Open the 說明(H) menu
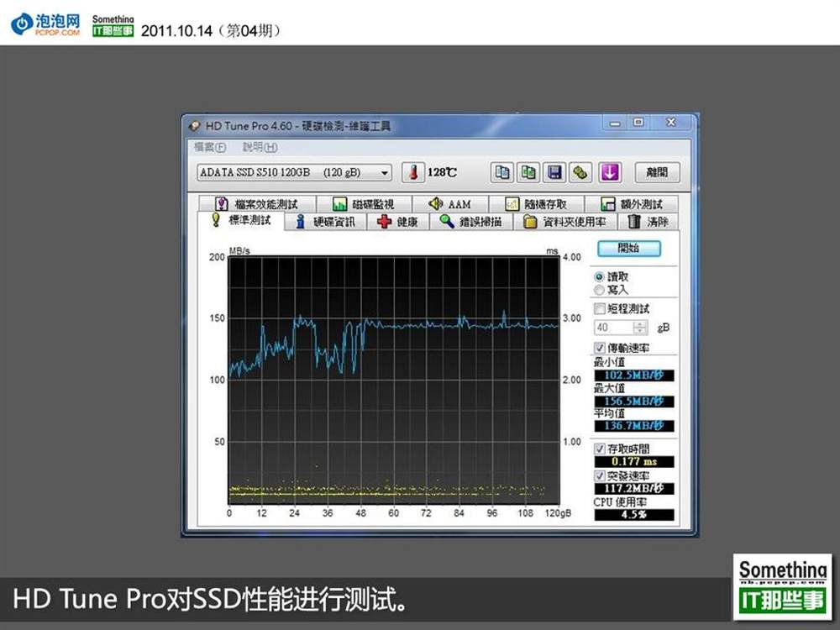Screen dimensions: 840x630 (260, 147)
